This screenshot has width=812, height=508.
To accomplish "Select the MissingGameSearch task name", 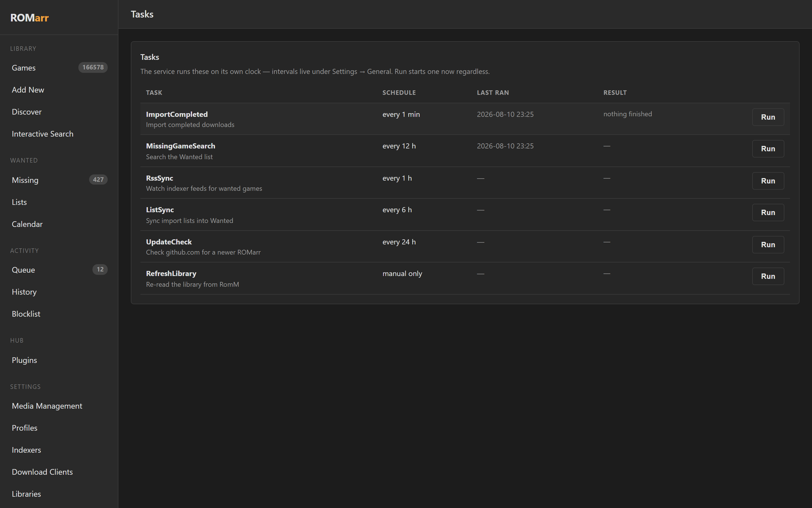I will (x=180, y=146).
